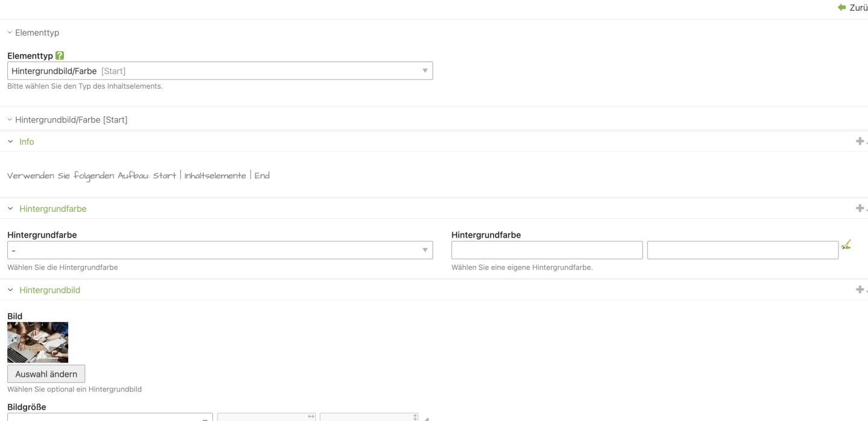Click the background image thumbnail

pyautogui.click(x=37, y=342)
